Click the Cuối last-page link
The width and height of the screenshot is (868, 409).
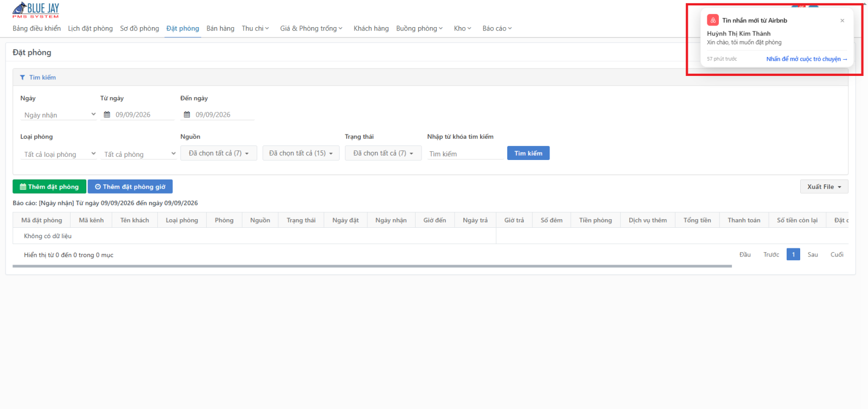(x=837, y=254)
